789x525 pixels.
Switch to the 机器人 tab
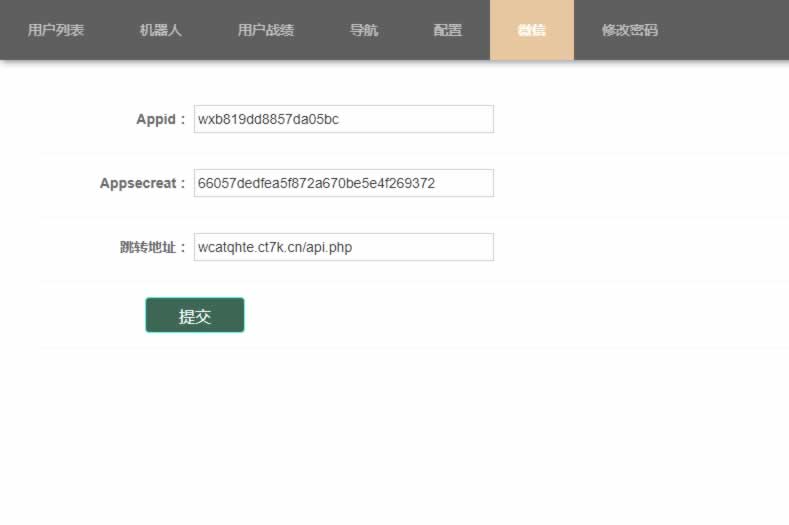coord(161,30)
